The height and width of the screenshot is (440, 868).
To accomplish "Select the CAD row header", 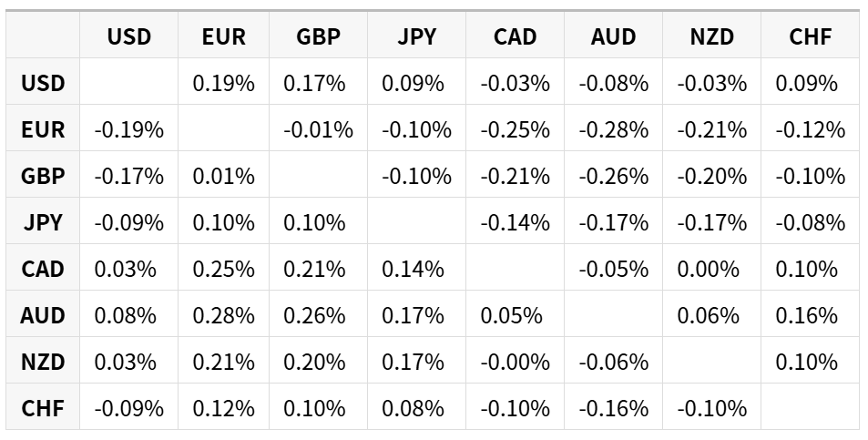I will tap(43, 268).
